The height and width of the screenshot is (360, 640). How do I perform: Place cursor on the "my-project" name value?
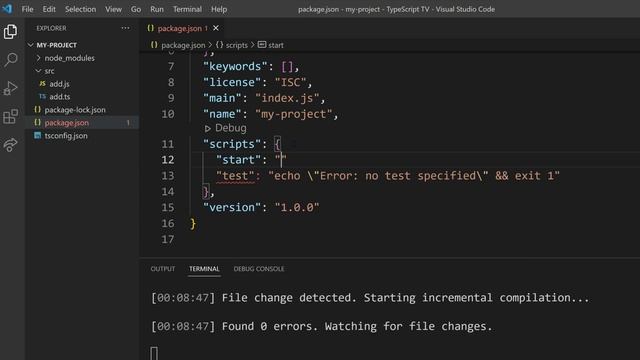pyautogui.click(x=294, y=114)
